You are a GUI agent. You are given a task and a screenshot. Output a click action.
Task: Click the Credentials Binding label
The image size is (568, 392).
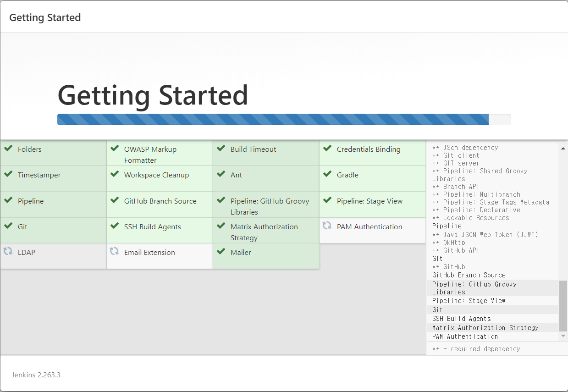tap(369, 149)
